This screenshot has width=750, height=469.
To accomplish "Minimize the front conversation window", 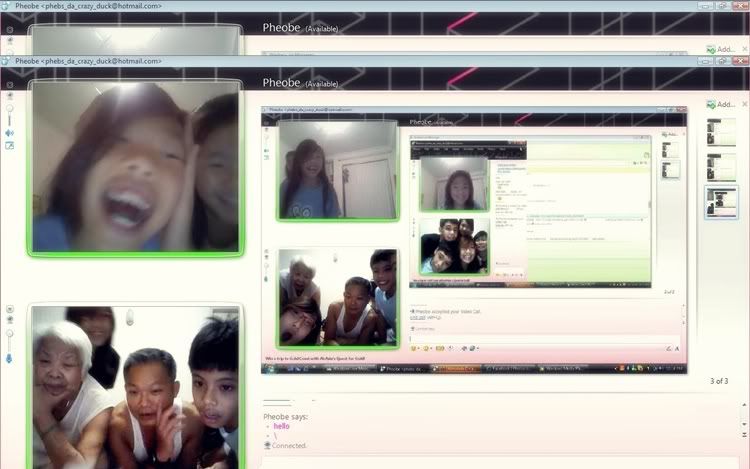I will coord(706,61).
